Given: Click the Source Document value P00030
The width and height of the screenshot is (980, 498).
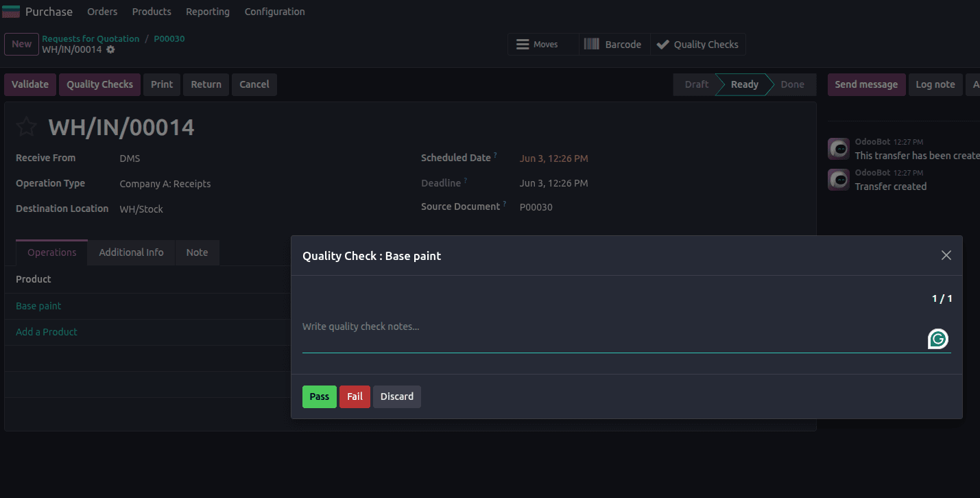Looking at the screenshot, I should [x=536, y=207].
